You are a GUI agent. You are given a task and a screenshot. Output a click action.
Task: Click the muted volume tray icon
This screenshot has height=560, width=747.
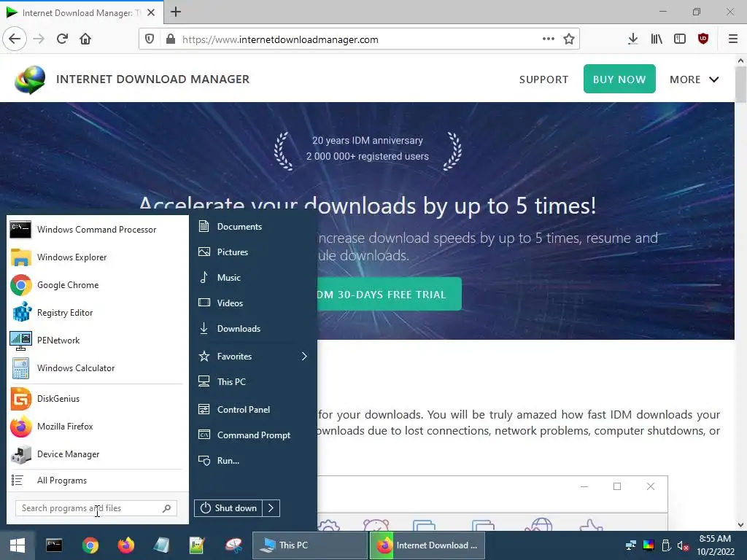pyautogui.click(x=683, y=545)
